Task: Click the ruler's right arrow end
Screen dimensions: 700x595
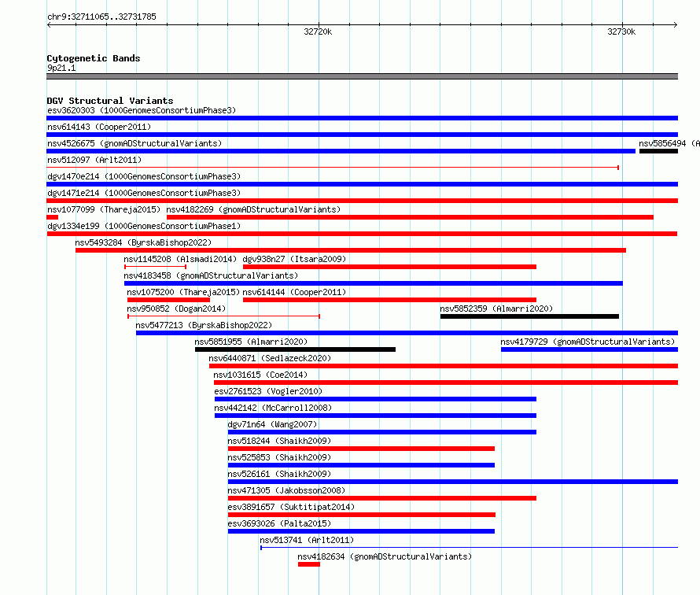Action: click(x=676, y=25)
